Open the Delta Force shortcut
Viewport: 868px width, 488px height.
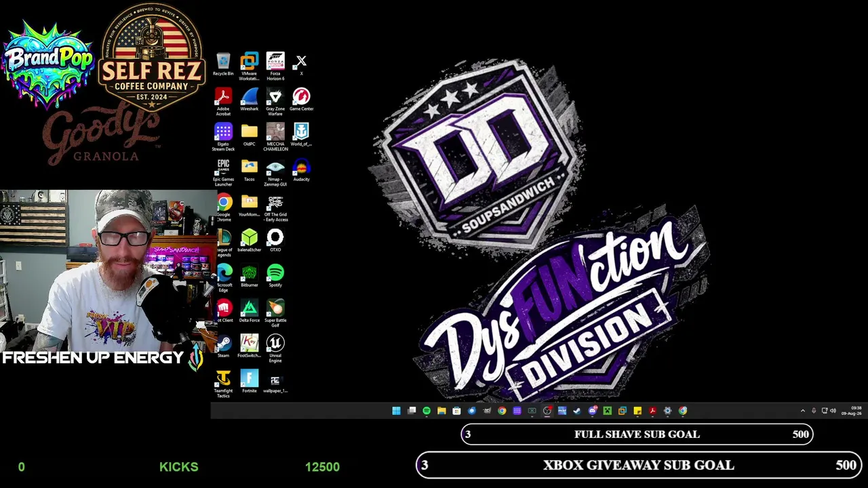pyautogui.click(x=249, y=312)
